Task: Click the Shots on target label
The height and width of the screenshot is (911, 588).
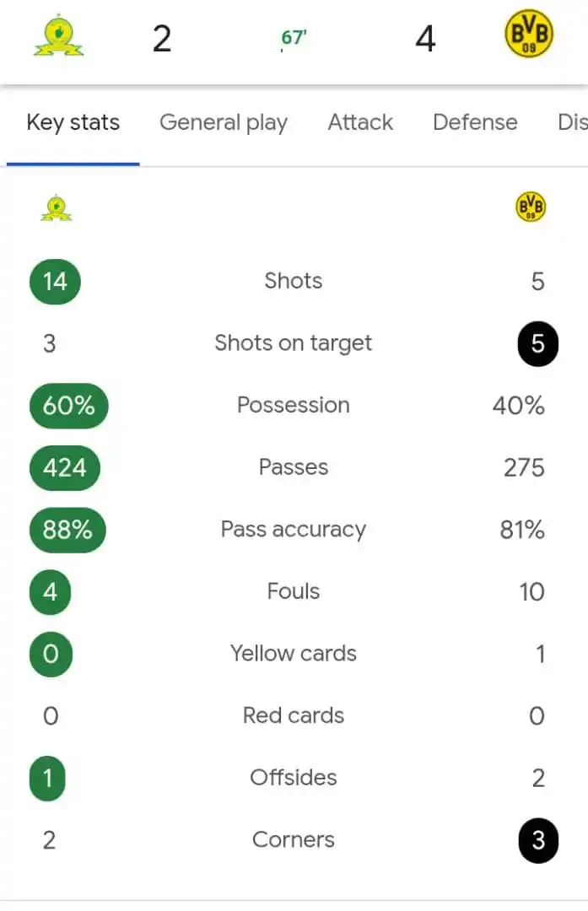Action: click(294, 343)
